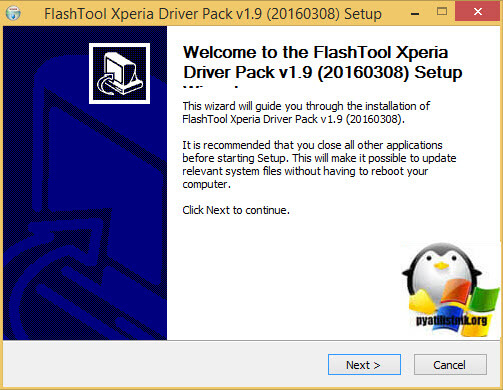Click the installer icon in title bar
The height and width of the screenshot is (390, 503).
[x=13, y=13]
